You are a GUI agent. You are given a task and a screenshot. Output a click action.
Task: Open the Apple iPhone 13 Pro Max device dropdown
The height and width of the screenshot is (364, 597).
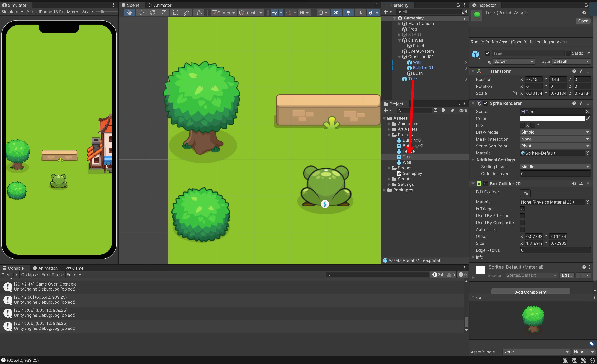coord(52,12)
